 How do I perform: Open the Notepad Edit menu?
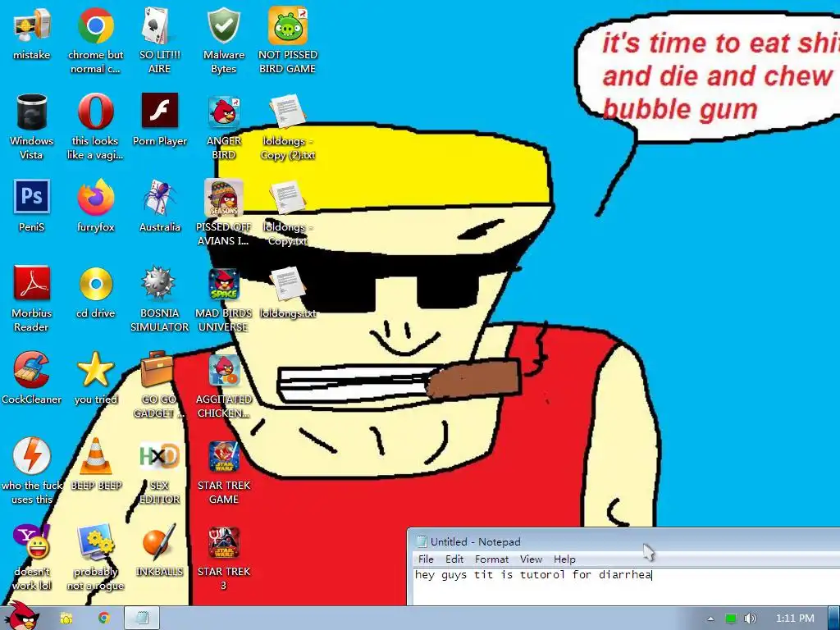coord(454,559)
